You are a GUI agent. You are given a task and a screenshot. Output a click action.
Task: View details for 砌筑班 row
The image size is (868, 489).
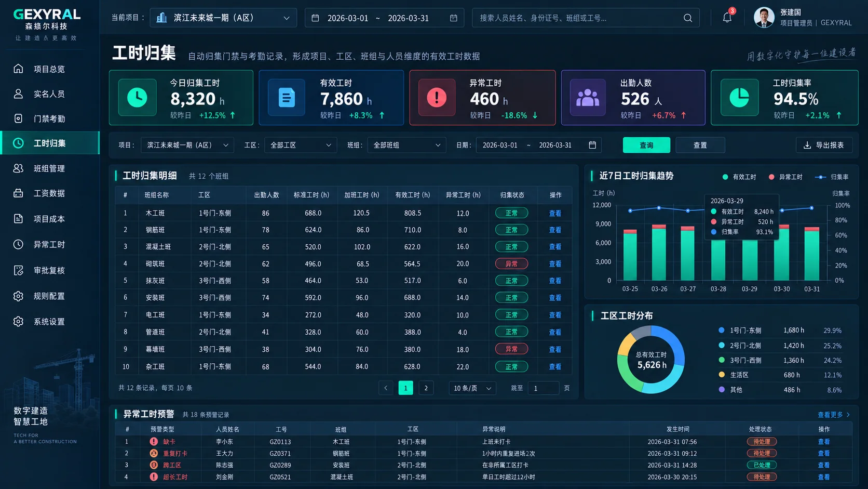pos(555,264)
